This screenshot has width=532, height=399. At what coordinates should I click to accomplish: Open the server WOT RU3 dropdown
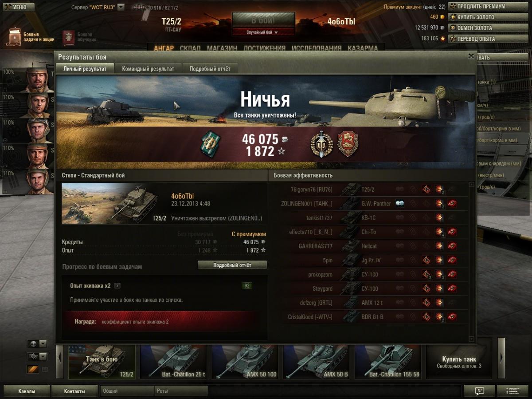(x=121, y=8)
